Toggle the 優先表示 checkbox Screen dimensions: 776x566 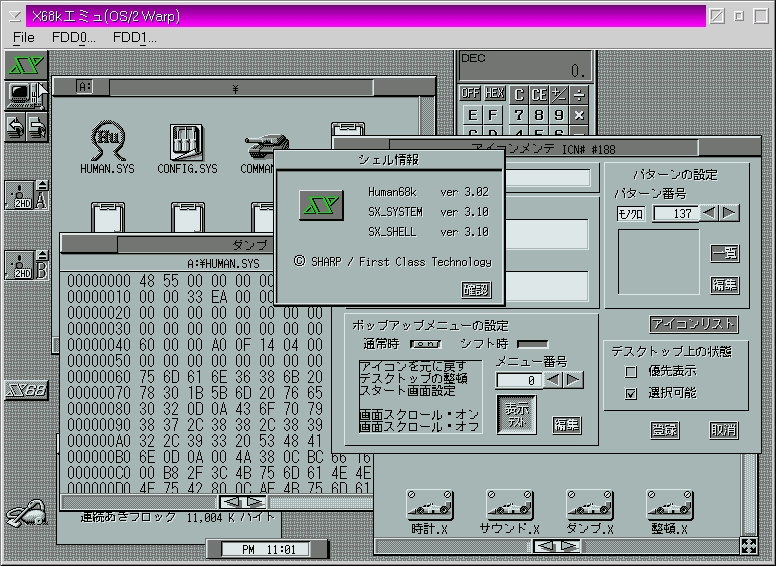pos(630,372)
